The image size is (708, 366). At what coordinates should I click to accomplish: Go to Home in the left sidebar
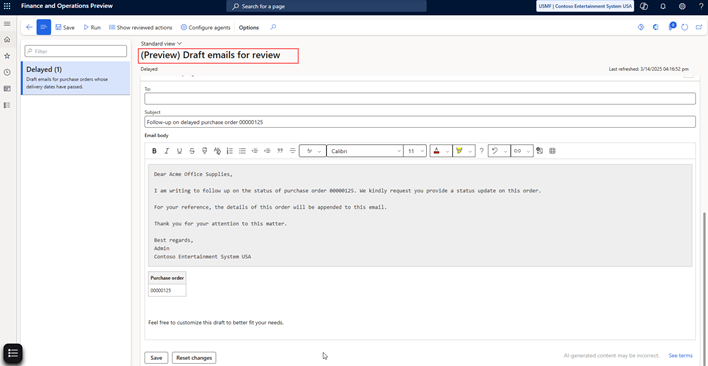coord(7,40)
